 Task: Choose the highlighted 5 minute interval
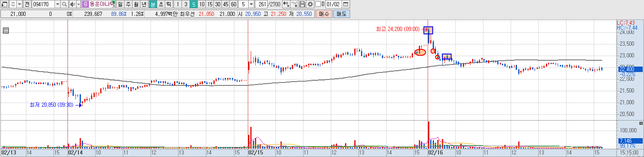(x=194, y=4)
